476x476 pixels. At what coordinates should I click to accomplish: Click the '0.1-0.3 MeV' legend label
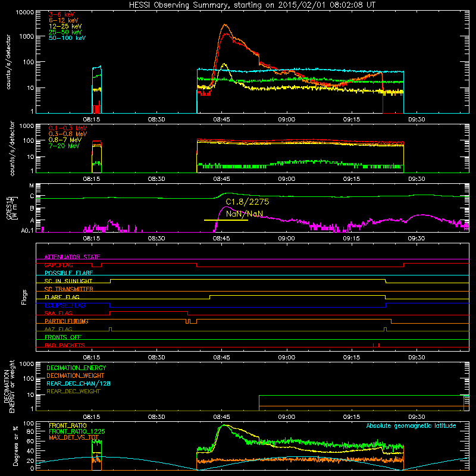(68, 128)
